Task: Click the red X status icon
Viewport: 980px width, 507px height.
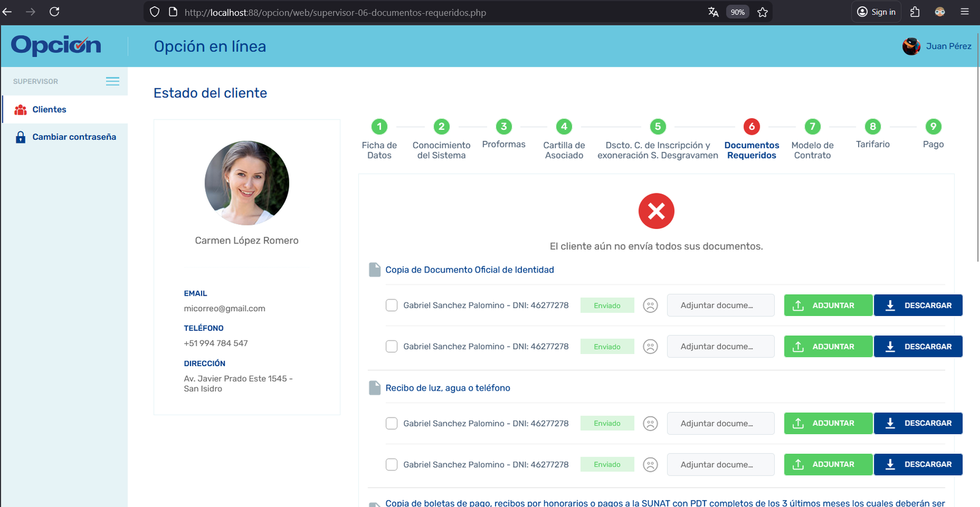Action: 657,211
